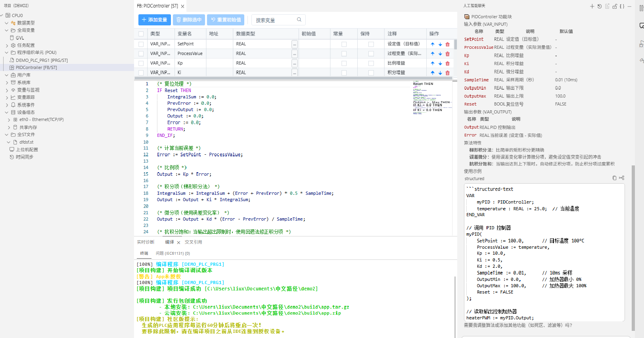This screenshot has width=644, height=338.
Task: Collapse the CPU0 tree node
Action: point(2,15)
